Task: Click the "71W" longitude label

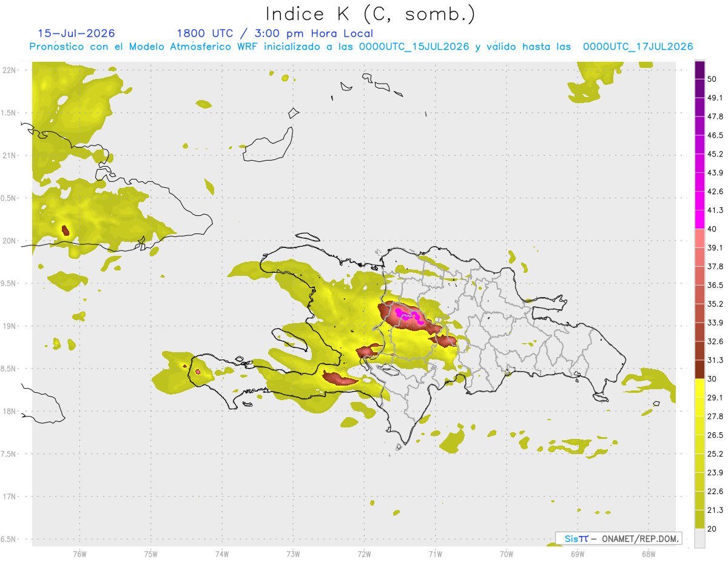Action: tap(435, 554)
